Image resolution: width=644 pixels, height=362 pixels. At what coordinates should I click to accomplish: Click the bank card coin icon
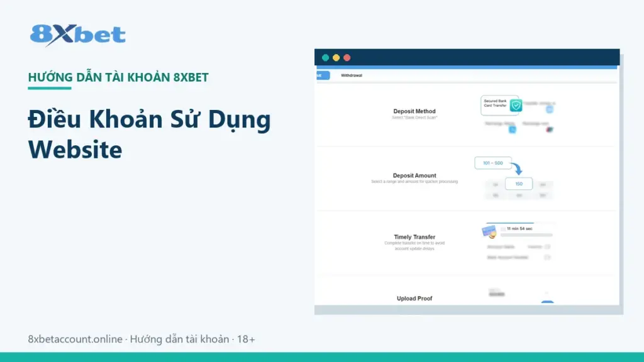coord(489,232)
